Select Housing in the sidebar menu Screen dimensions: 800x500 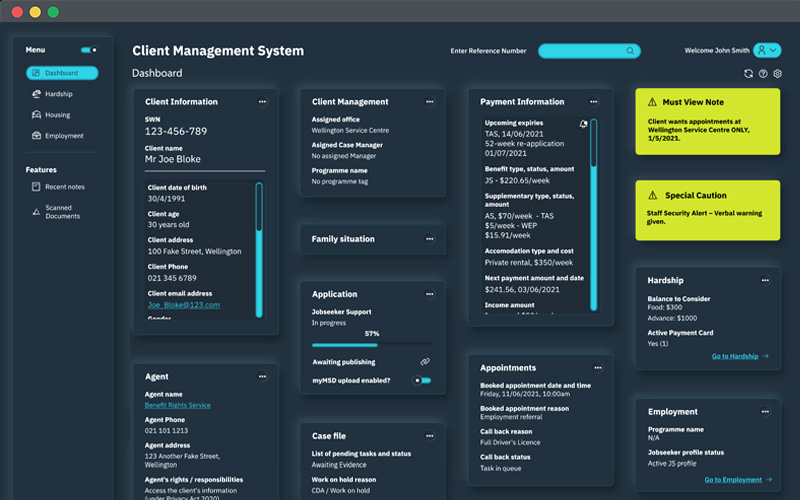point(58,115)
